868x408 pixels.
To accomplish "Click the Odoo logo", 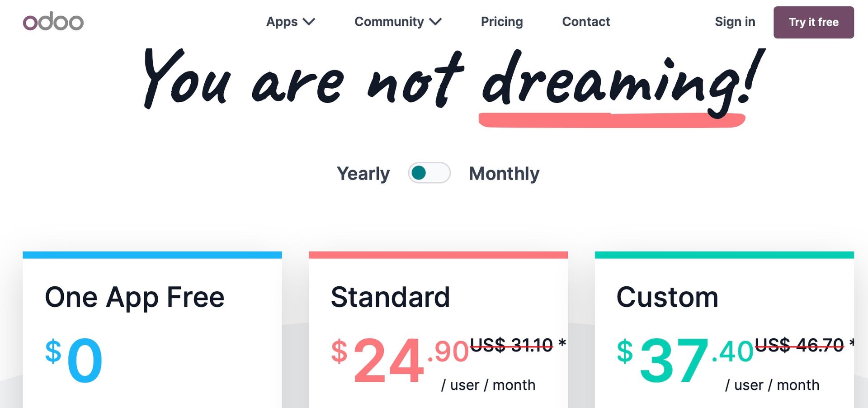I will tap(53, 21).
